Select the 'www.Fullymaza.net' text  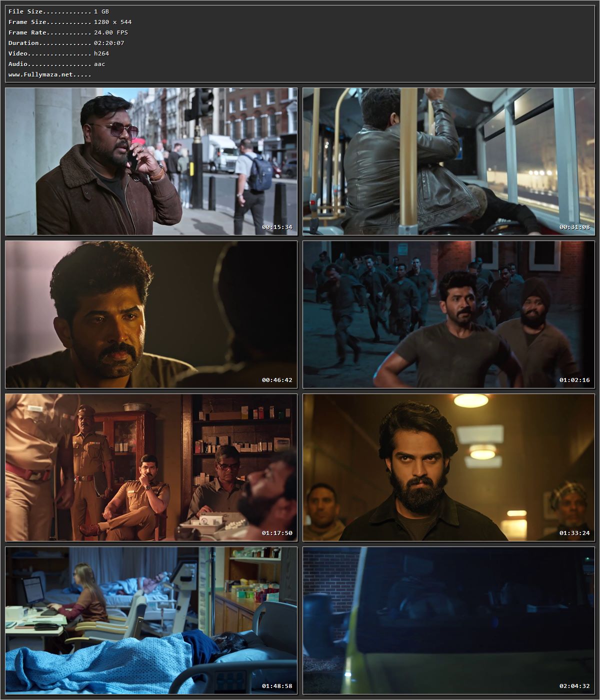(x=41, y=74)
